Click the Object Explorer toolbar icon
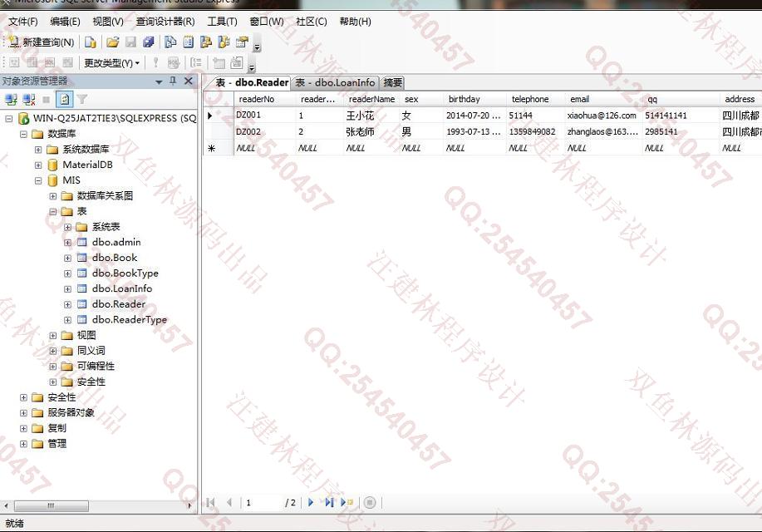 [206, 42]
